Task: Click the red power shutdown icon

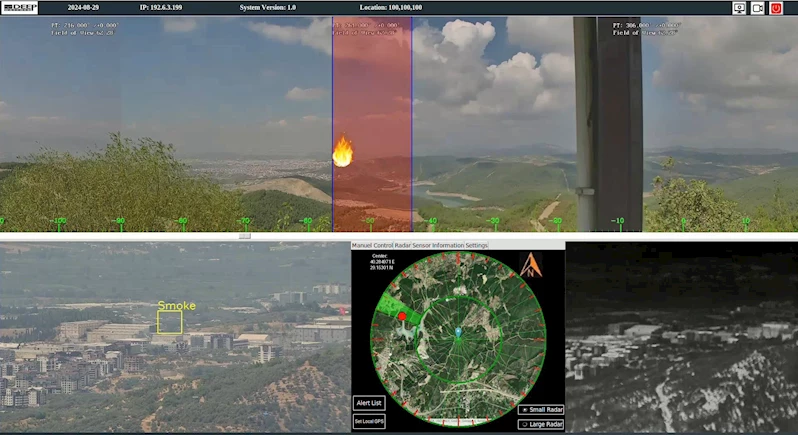Action: [776, 8]
